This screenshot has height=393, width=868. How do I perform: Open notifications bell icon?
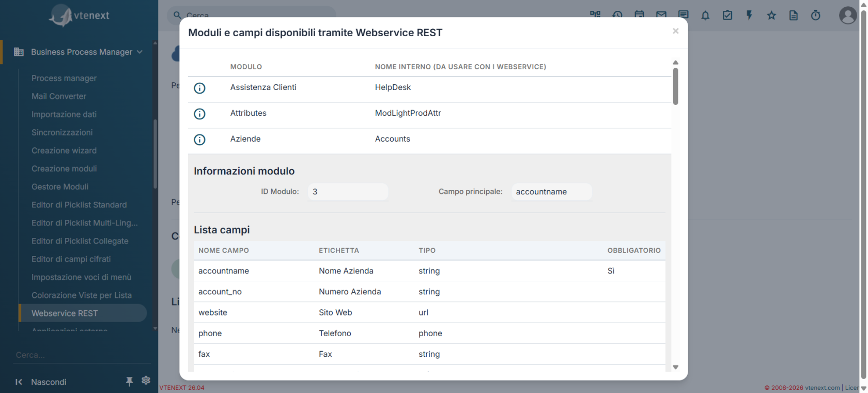point(705,16)
